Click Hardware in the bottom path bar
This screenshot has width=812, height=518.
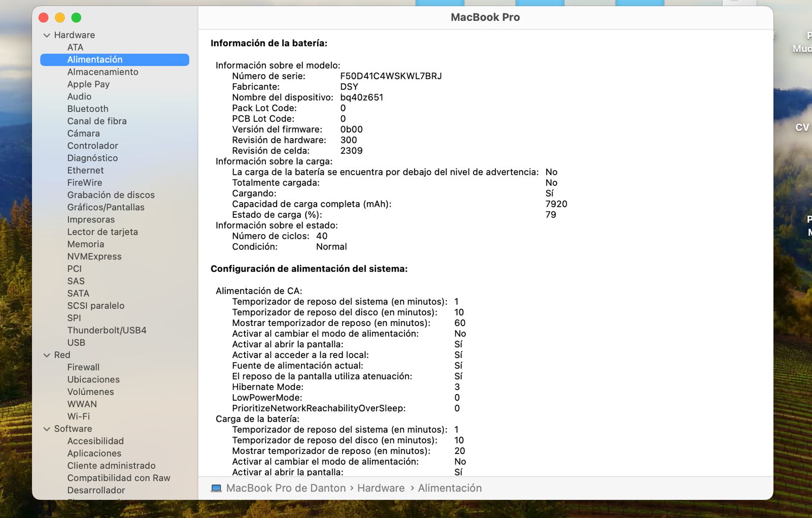pyautogui.click(x=381, y=488)
